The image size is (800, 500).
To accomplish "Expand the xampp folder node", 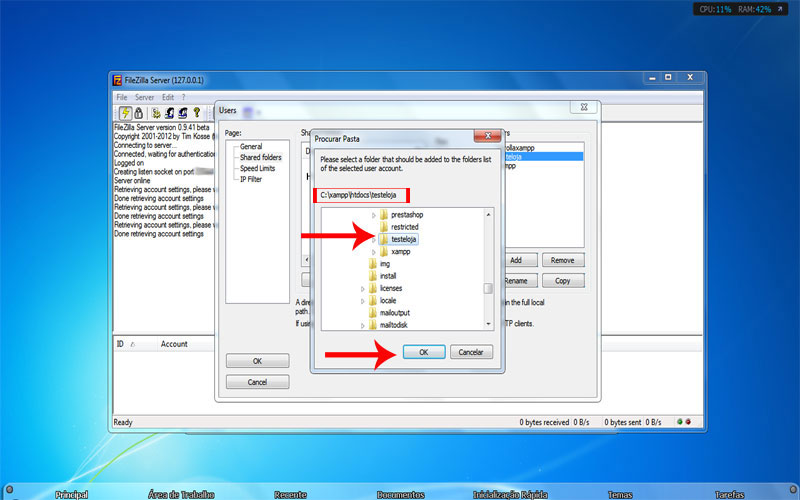I will (373, 252).
